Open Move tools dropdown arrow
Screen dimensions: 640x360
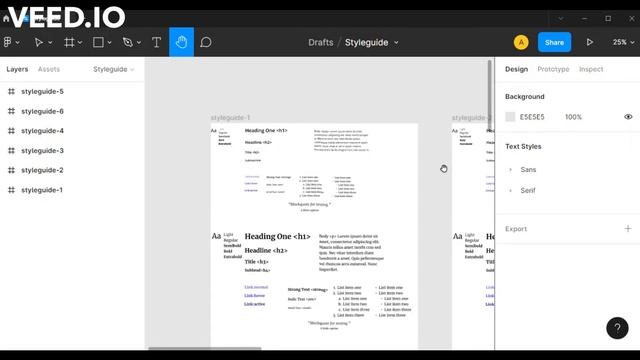pos(50,43)
